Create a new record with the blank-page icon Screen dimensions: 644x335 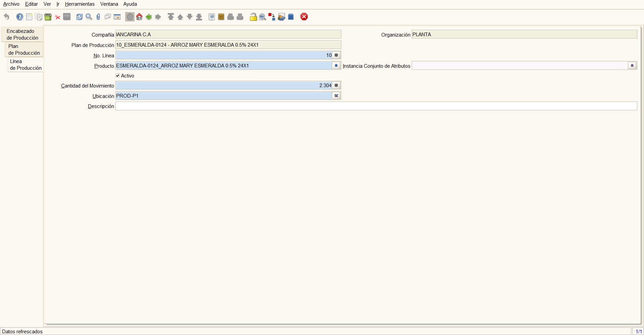pos(29,17)
